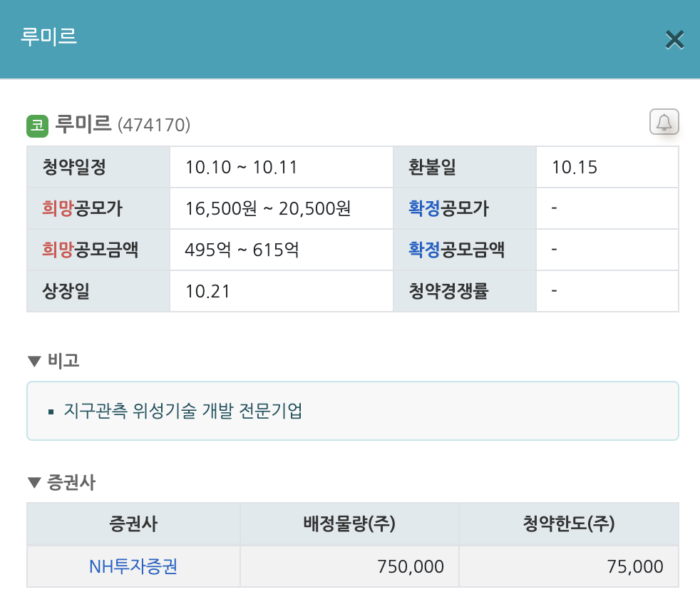Close the 루미르 popup with the X
The width and height of the screenshot is (700, 602).
[674, 40]
